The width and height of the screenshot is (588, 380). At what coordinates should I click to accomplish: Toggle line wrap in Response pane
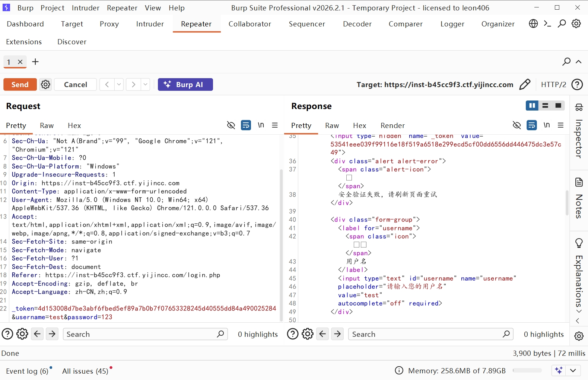pyautogui.click(x=531, y=125)
